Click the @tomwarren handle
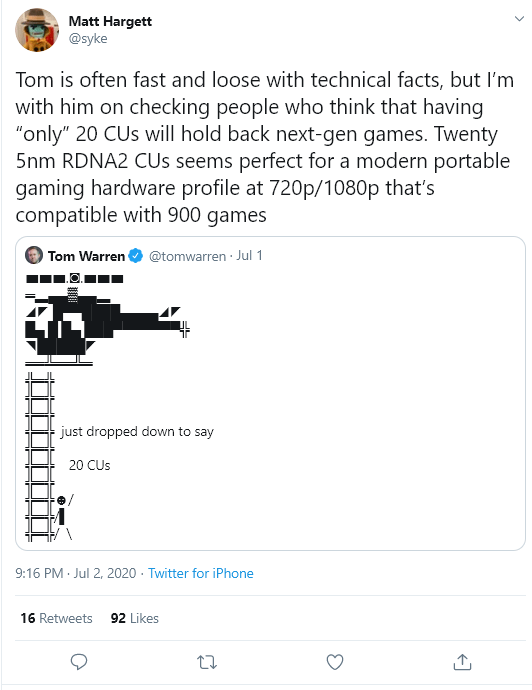The height and width of the screenshot is (690, 532). point(187,256)
